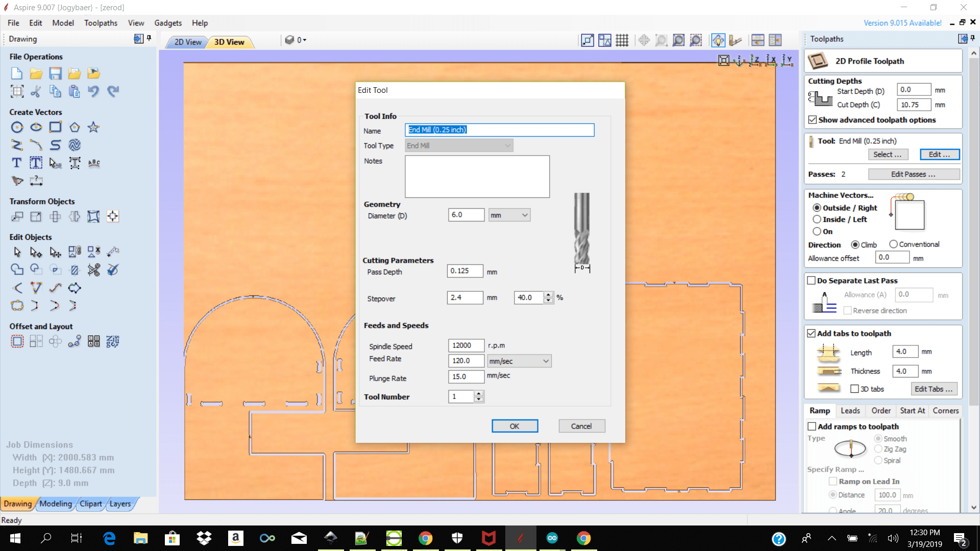Click the Spindle Speed input field
The image size is (980, 551).
466,345
